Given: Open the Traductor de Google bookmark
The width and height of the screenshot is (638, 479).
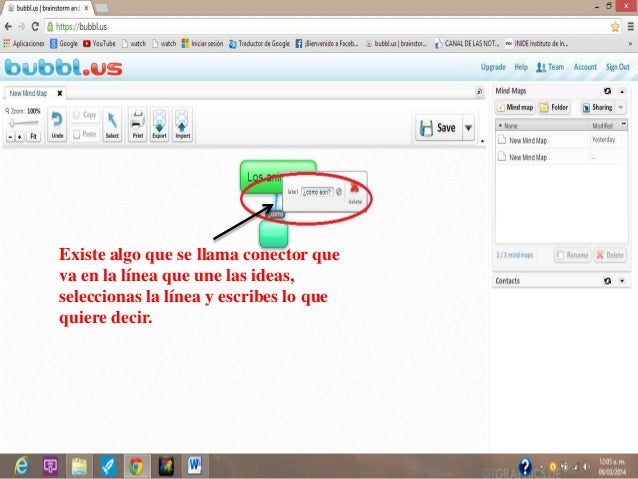Looking at the screenshot, I should [x=259, y=44].
